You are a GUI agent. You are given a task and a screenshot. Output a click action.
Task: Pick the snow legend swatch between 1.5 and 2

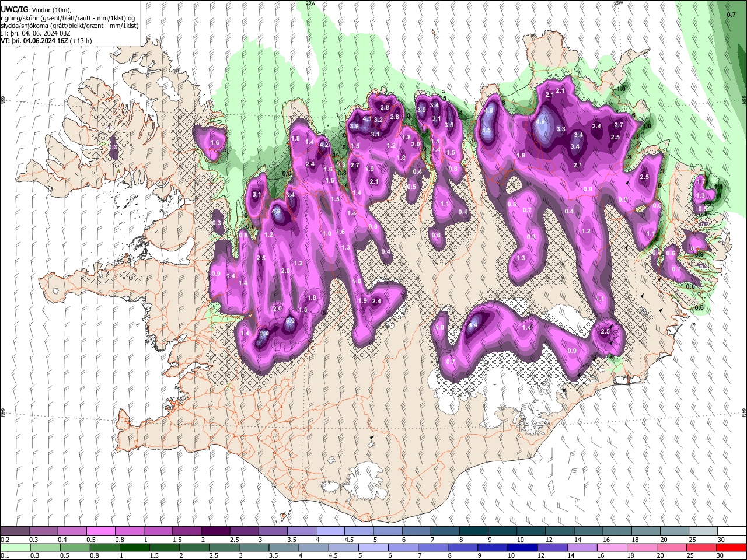pyautogui.click(x=187, y=531)
